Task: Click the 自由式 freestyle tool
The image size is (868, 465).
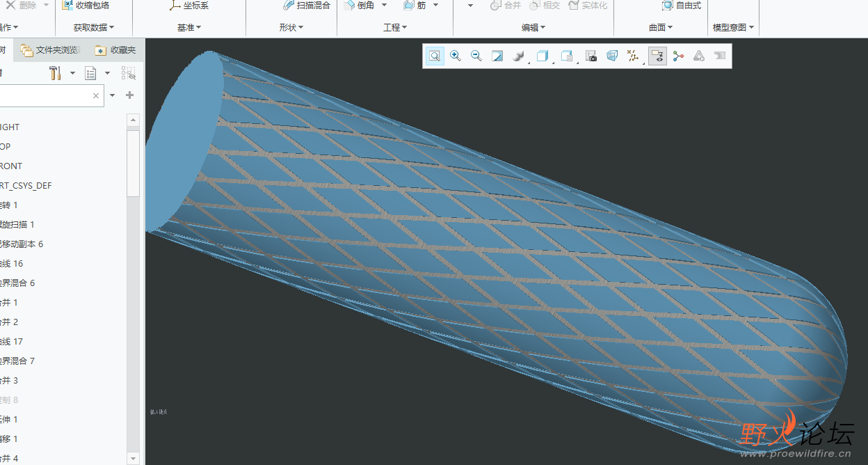Action: pos(682,6)
